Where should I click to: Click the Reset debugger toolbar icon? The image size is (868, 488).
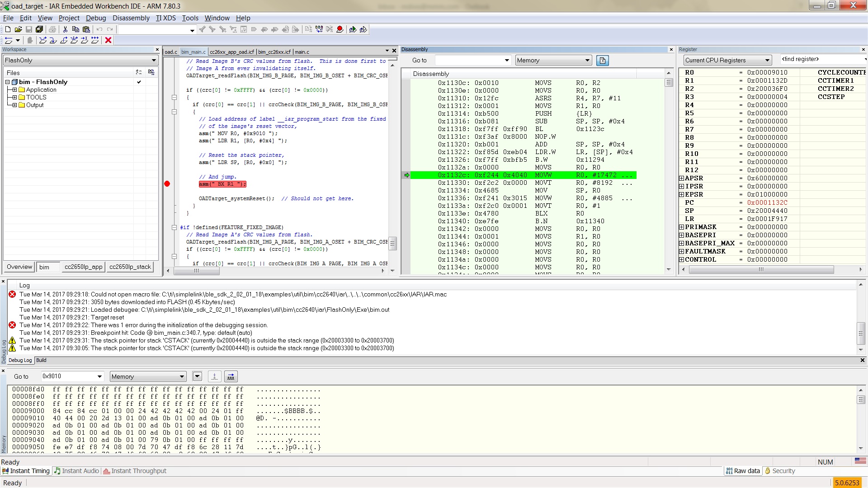pyautogui.click(x=9, y=40)
